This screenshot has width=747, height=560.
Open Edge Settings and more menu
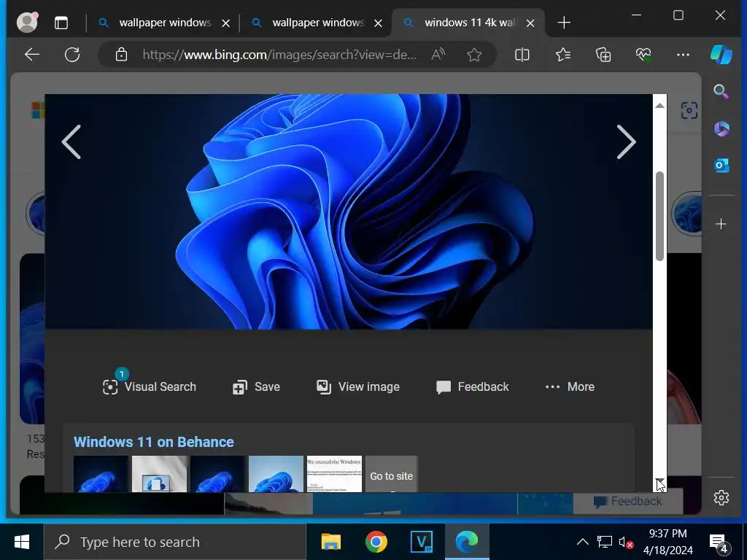click(683, 55)
